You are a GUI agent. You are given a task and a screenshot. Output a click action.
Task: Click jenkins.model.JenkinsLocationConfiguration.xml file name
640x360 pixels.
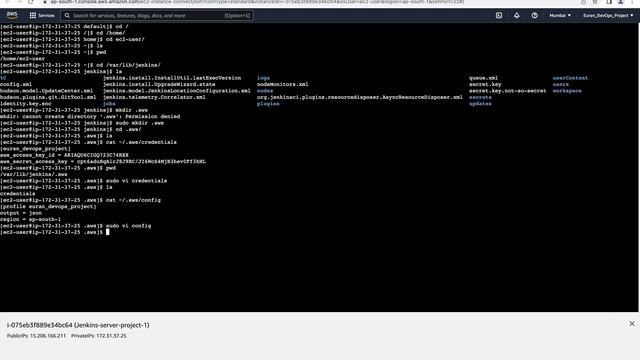[177, 91]
